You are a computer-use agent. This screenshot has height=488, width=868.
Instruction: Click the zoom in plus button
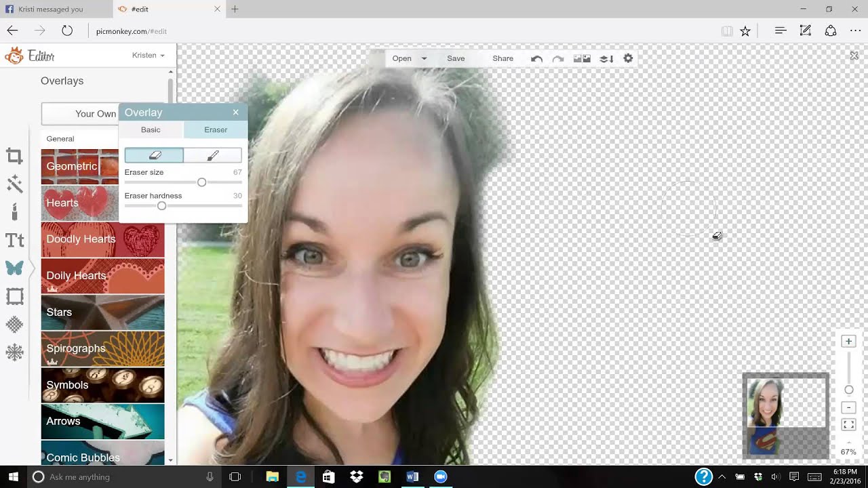coord(848,342)
